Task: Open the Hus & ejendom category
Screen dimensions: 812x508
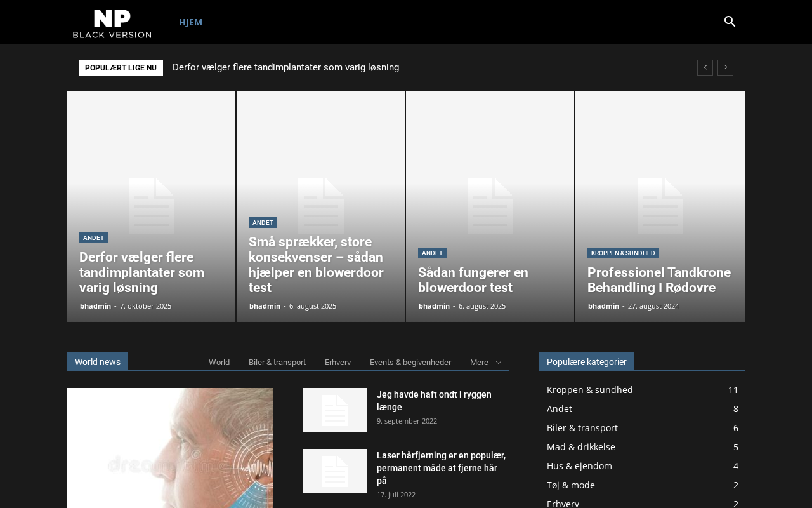Action: click(x=579, y=466)
